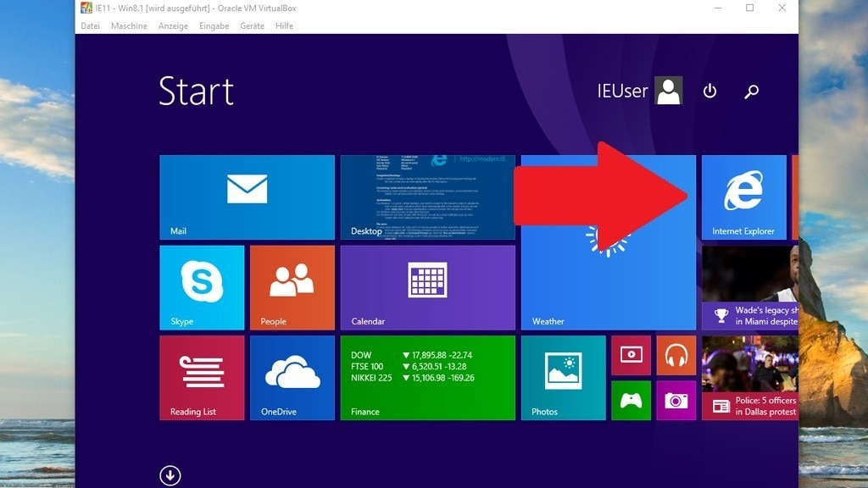
Task: Click the VirtualBox title bar icon
Action: 86,8
